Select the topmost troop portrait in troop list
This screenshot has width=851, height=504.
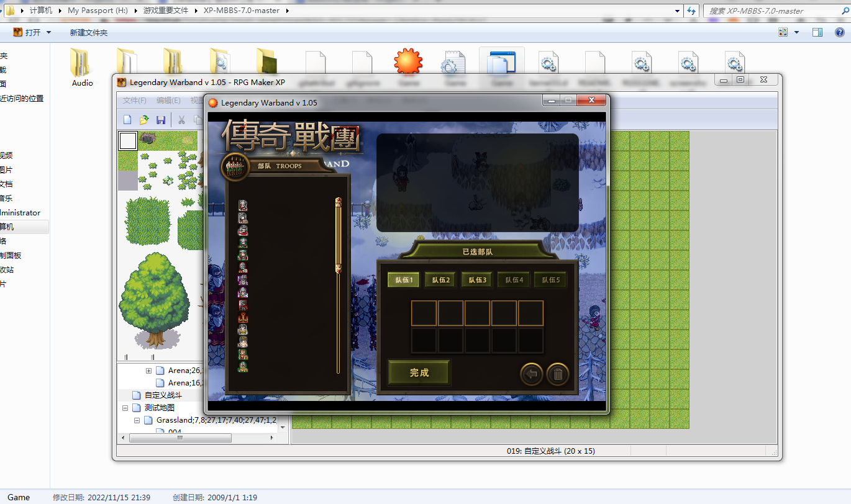click(x=243, y=205)
